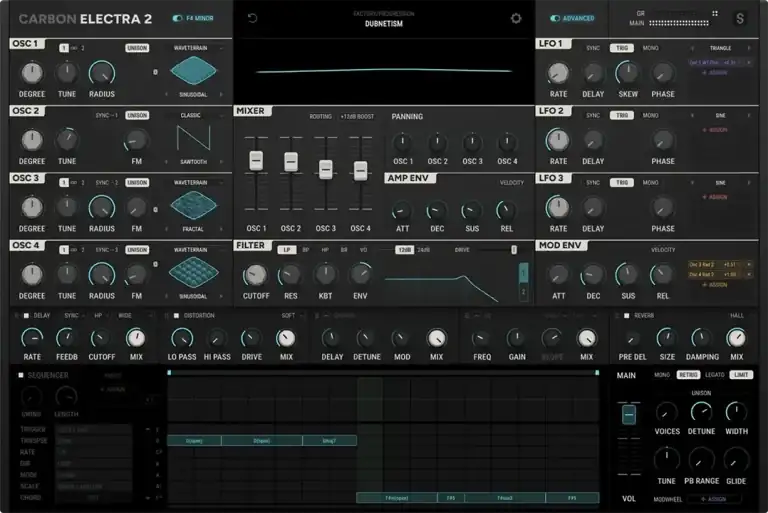Image resolution: width=768 pixels, height=513 pixels.
Task: Open OSC 2 Sync 1 dropdown
Action: [x=106, y=116]
